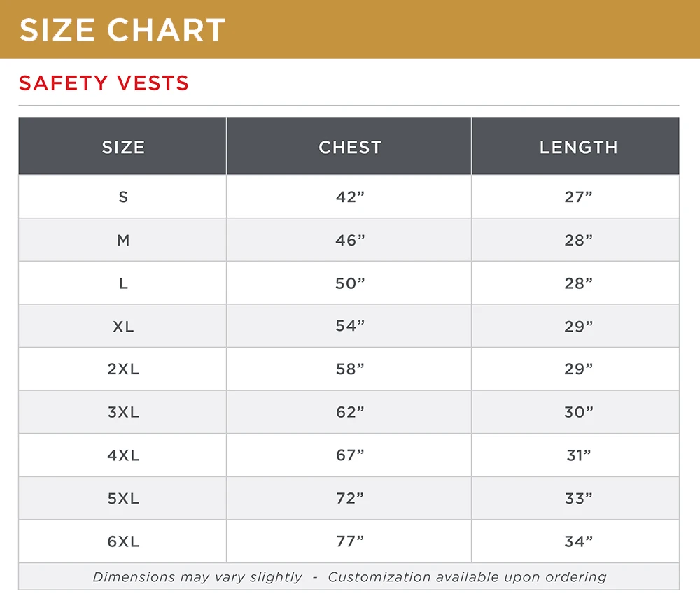The width and height of the screenshot is (700, 596).
Task: Select the SIZE column header
Action: tap(123, 147)
